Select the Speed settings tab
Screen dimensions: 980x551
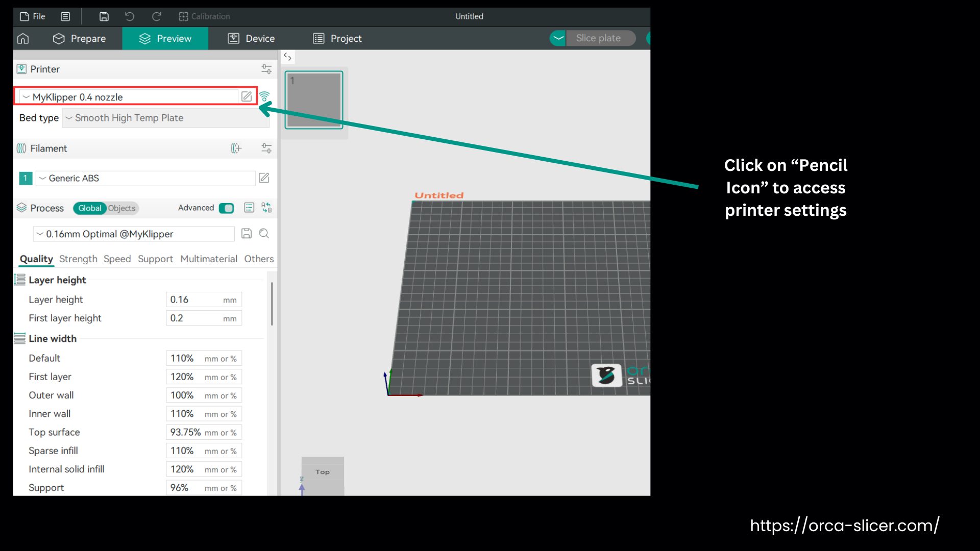tap(117, 259)
